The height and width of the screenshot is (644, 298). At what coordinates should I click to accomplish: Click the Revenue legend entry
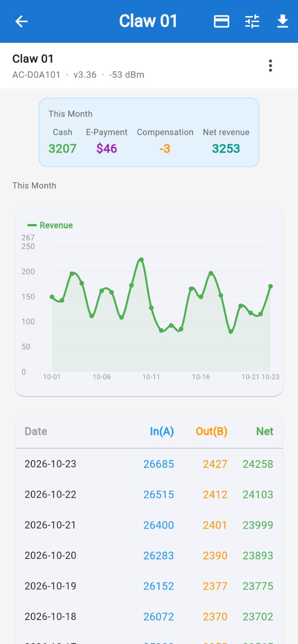50,225
